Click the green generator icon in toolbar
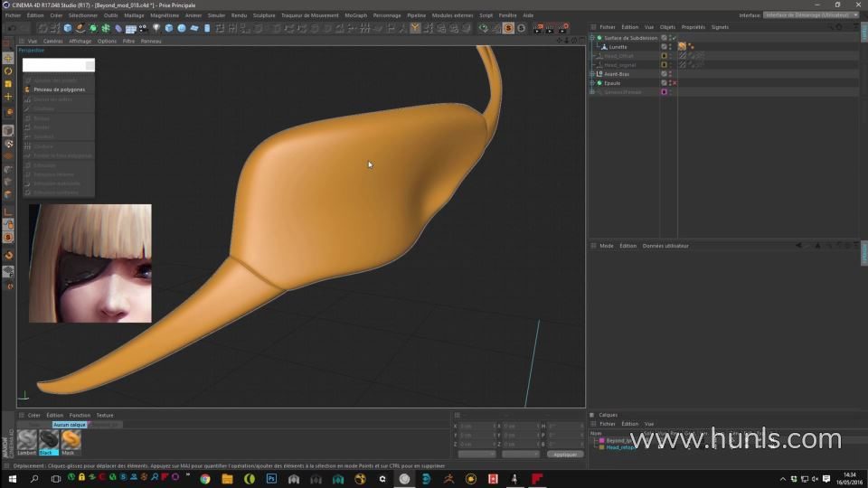The height and width of the screenshot is (488, 868). 93,28
